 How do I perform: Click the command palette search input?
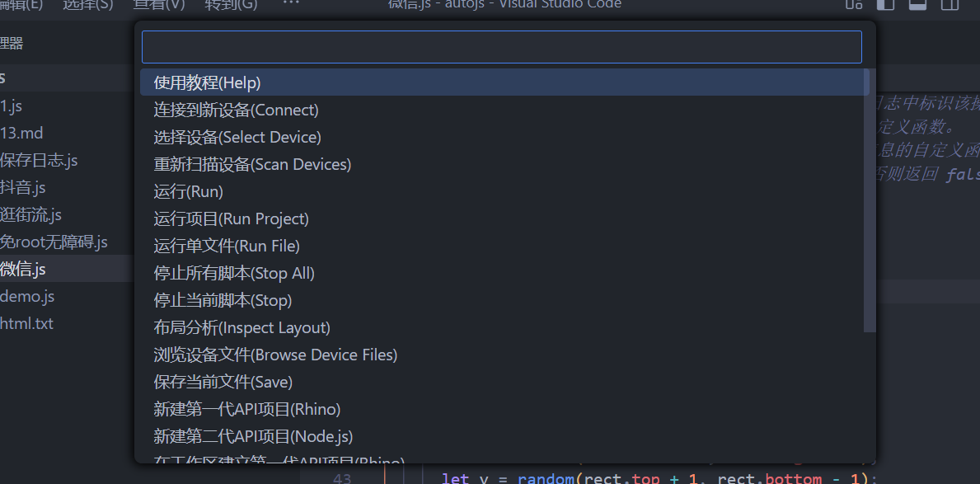[x=501, y=47]
